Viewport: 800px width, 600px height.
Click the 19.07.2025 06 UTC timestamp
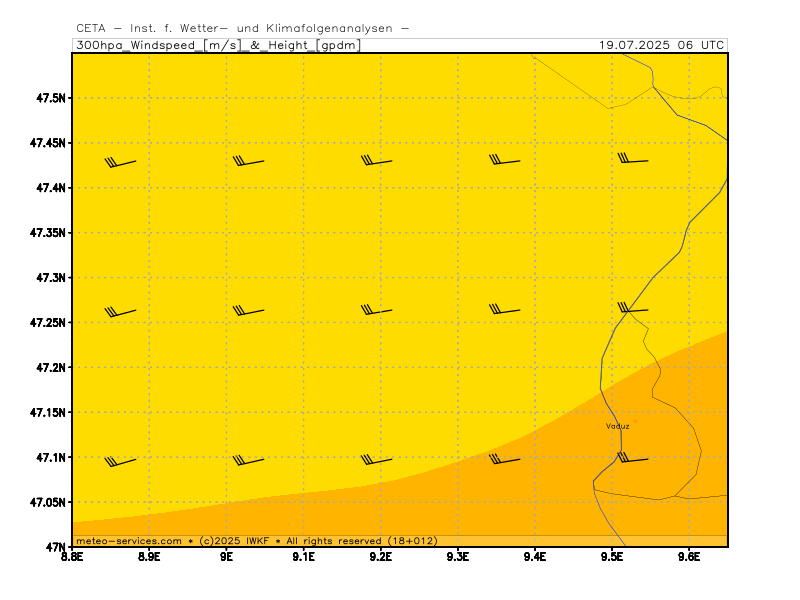[662, 45]
